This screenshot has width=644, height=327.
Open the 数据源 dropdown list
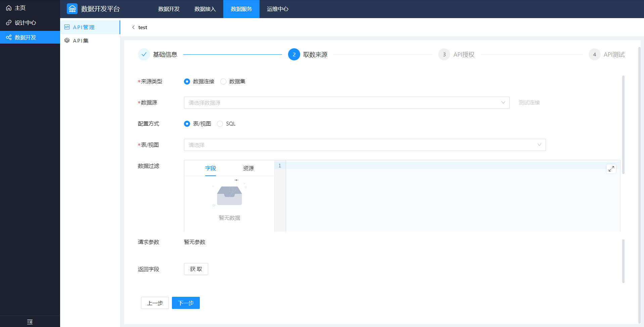(x=346, y=103)
